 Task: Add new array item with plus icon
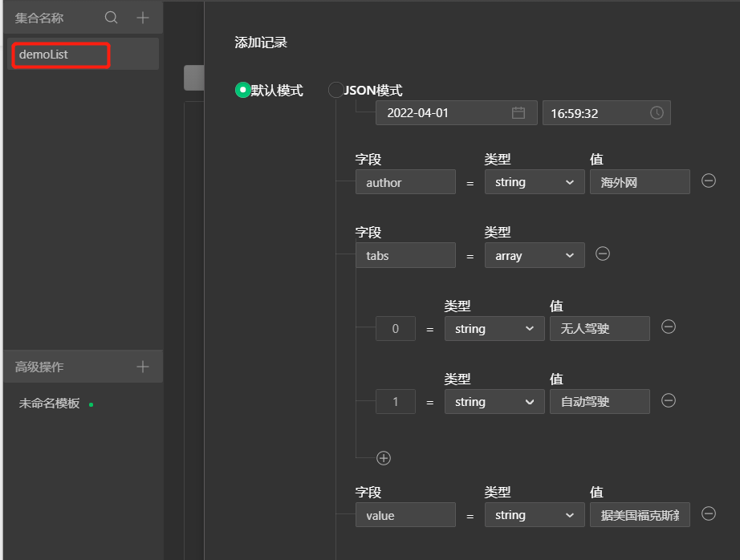pyautogui.click(x=383, y=457)
